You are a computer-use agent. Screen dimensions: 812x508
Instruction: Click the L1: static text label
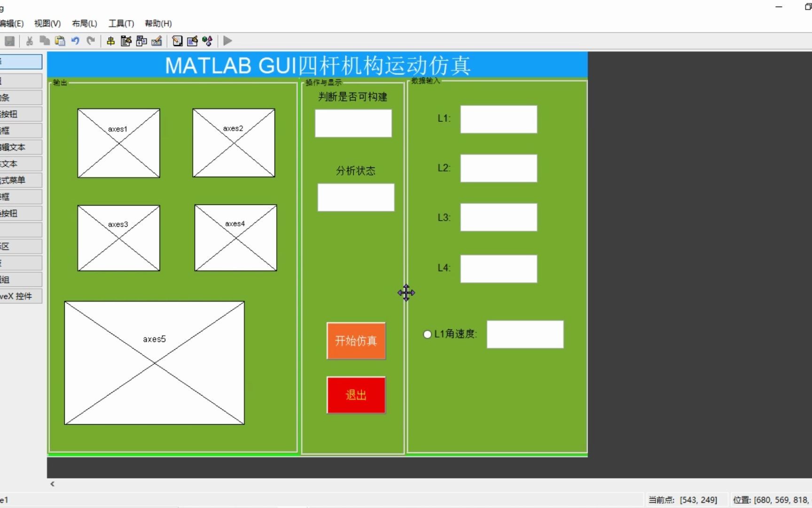click(444, 119)
